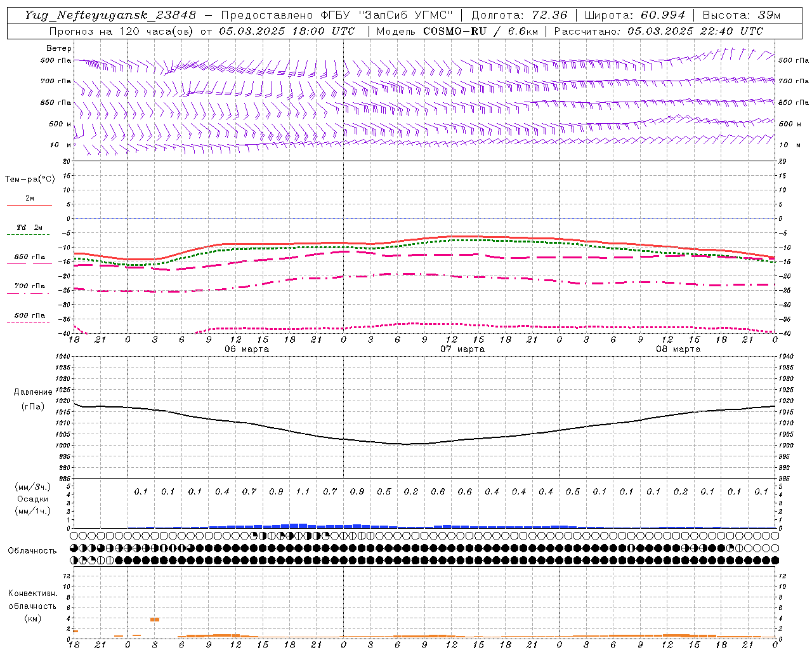Screen dimensions: 812x650
Task: Click the '(гПа)' unit under Давление
Action: (33, 407)
